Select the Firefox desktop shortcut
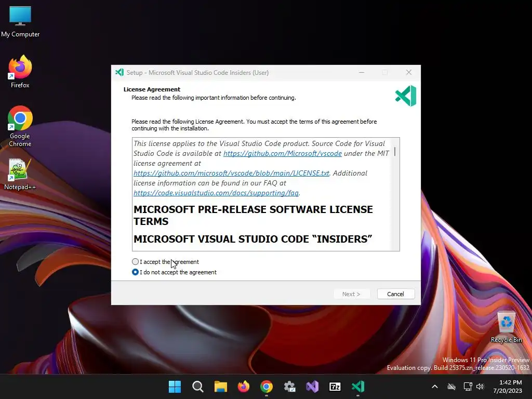532x399 pixels. (x=20, y=72)
